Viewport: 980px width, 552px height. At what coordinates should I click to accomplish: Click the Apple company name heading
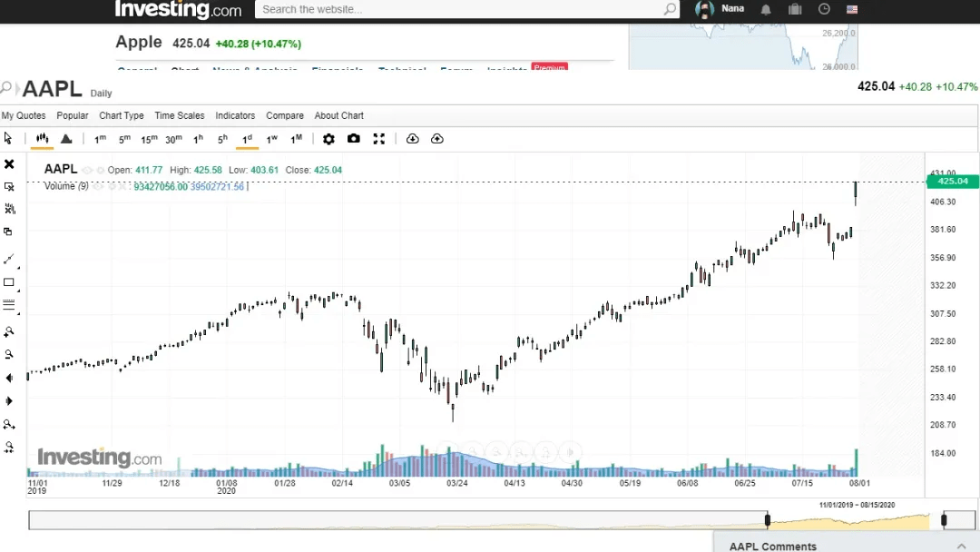pos(139,43)
